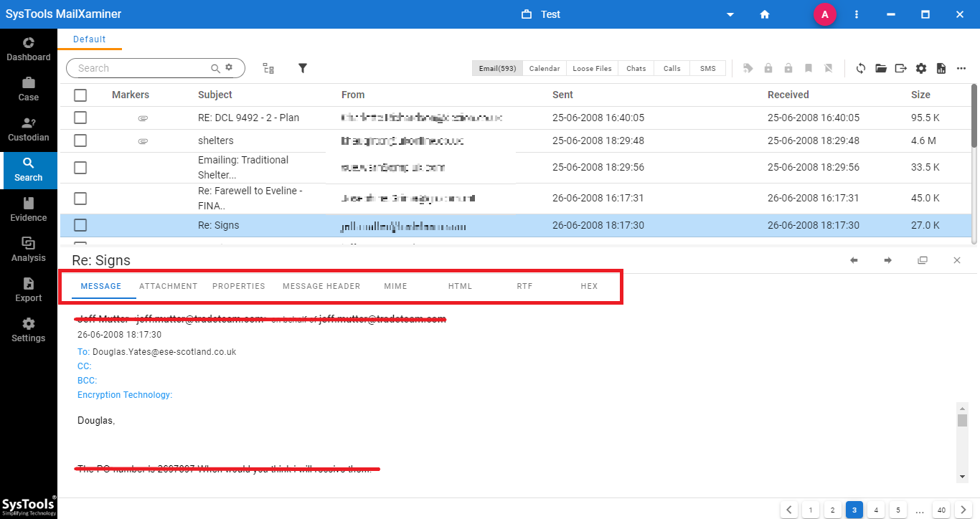Click the second padlock icon
This screenshot has width=980, height=519.
tap(788, 68)
